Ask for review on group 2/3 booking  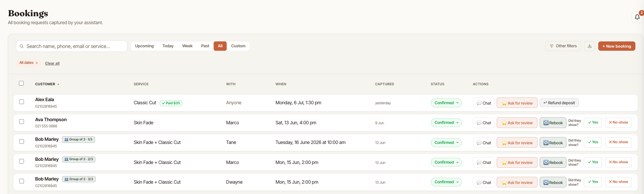click(x=517, y=162)
